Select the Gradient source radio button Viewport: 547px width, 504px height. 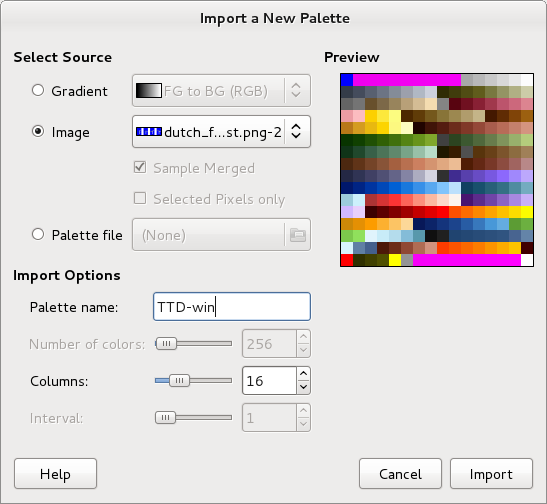click(38, 90)
